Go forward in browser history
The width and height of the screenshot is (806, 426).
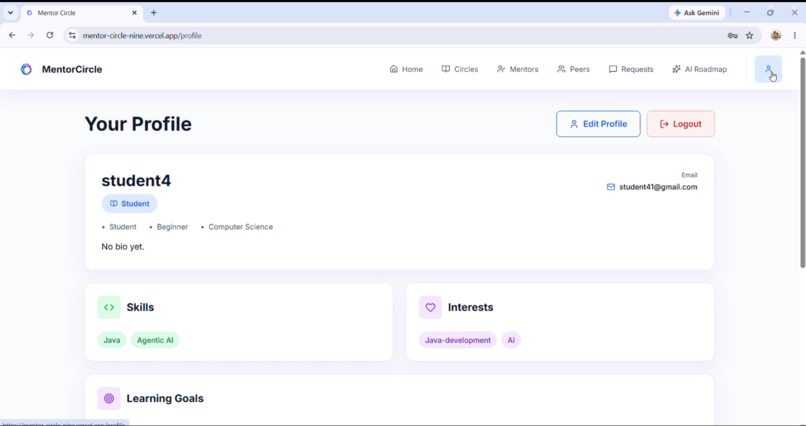(31, 35)
